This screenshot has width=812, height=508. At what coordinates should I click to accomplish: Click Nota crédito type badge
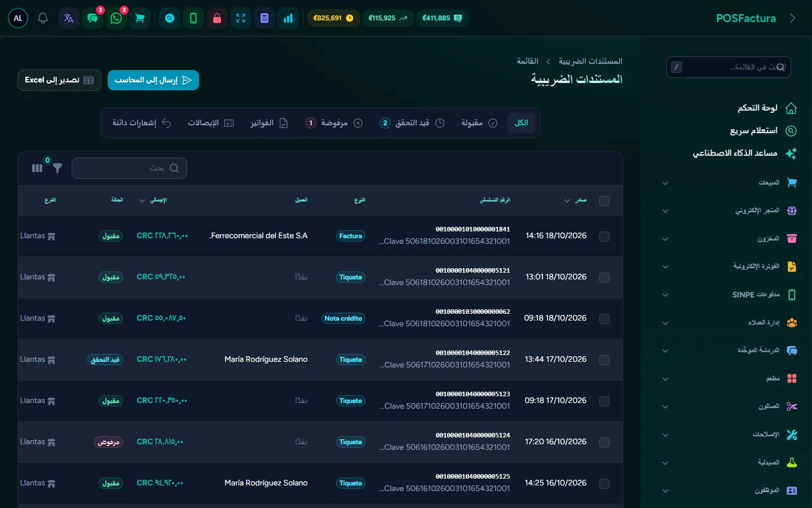[343, 318]
